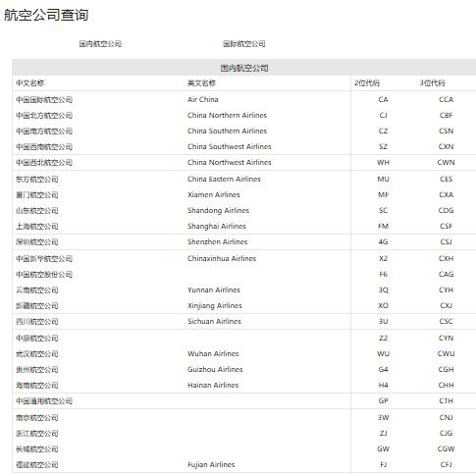Click the GP code cell
This screenshot has height=474, width=476.
(383, 400)
